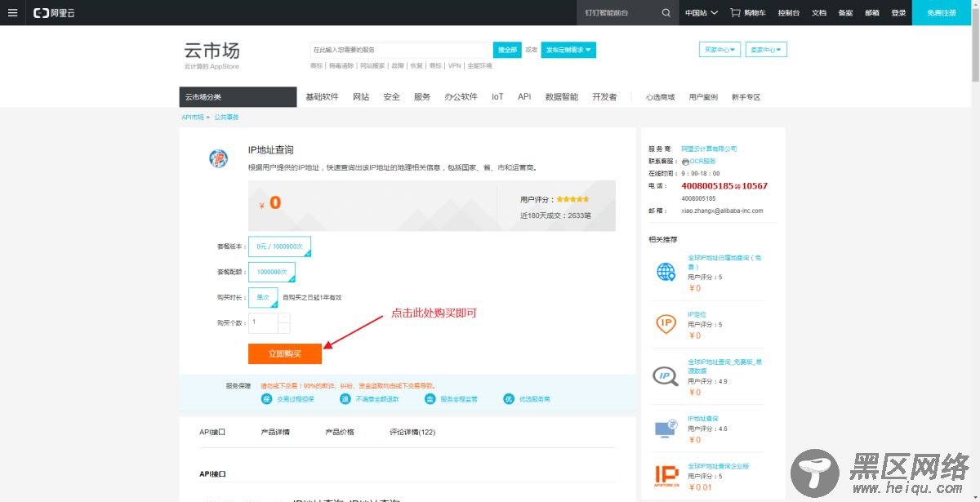
Task: Open the 用户案例 link
Action: (703, 97)
